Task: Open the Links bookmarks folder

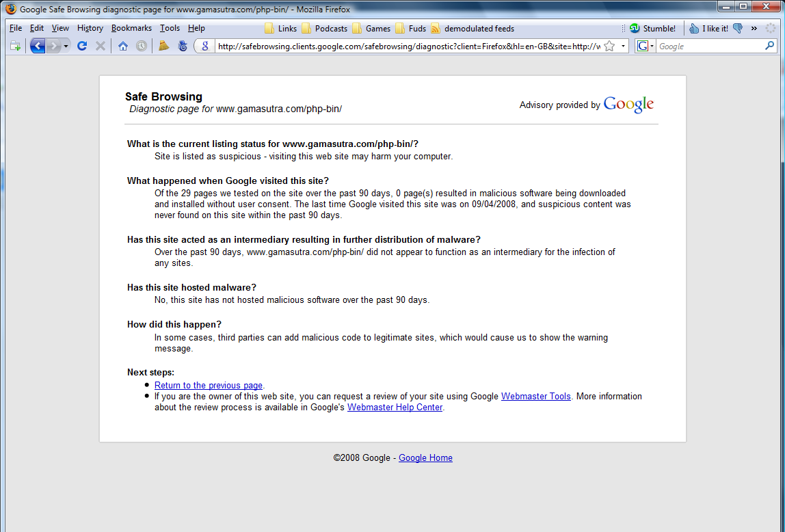Action: point(281,29)
